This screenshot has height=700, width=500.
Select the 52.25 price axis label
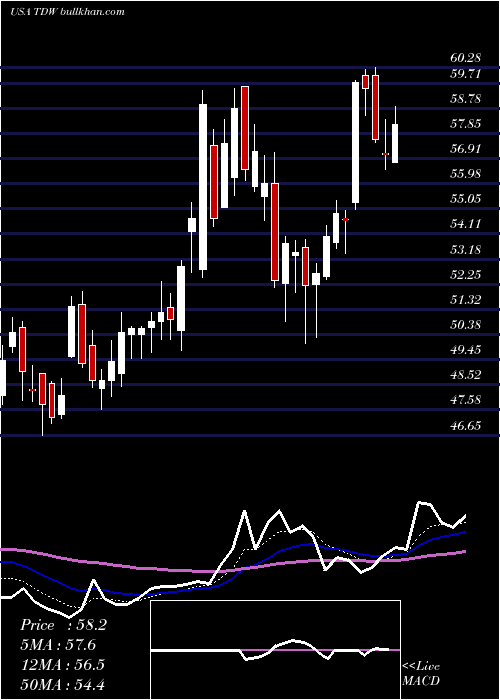tap(465, 274)
